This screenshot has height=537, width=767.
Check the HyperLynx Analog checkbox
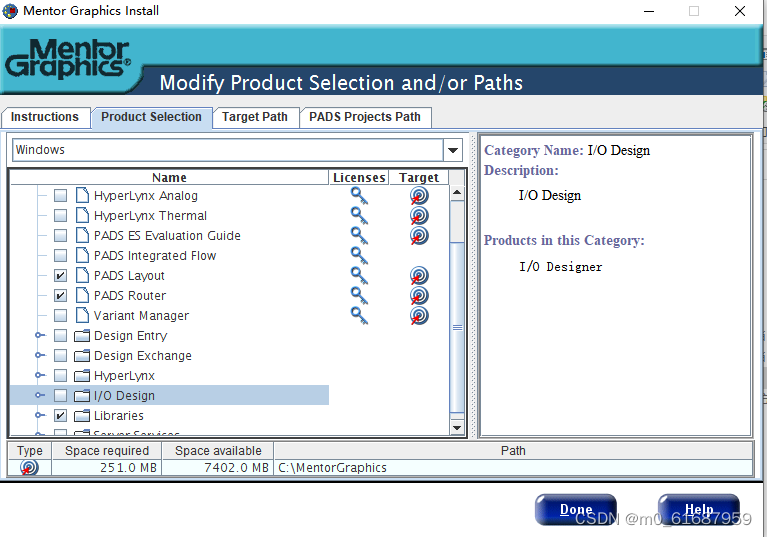(x=60, y=196)
